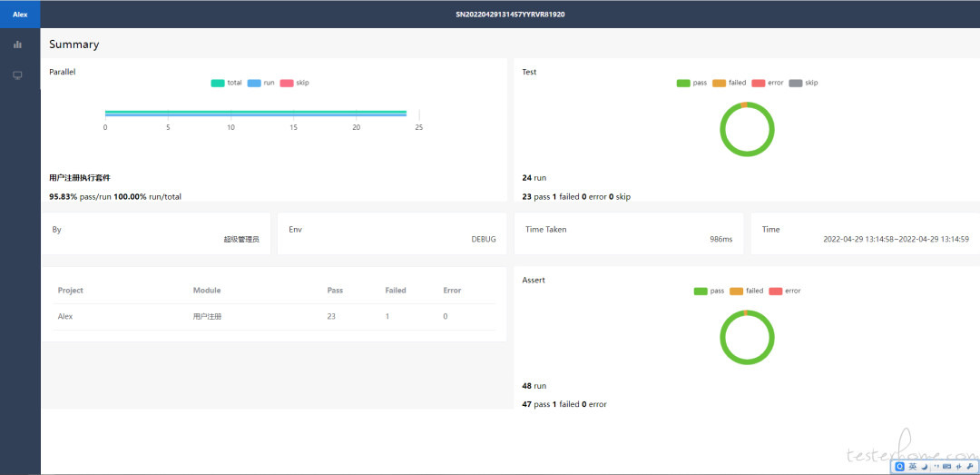Toggle pass series in Assert legend
The image size is (980, 475).
click(x=709, y=291)
